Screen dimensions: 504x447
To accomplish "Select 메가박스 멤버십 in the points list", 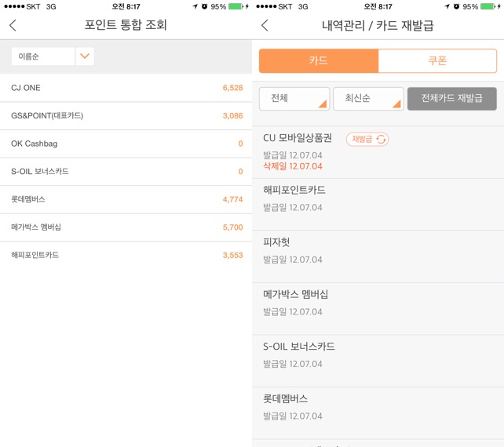I will click(x=126, y=227).
